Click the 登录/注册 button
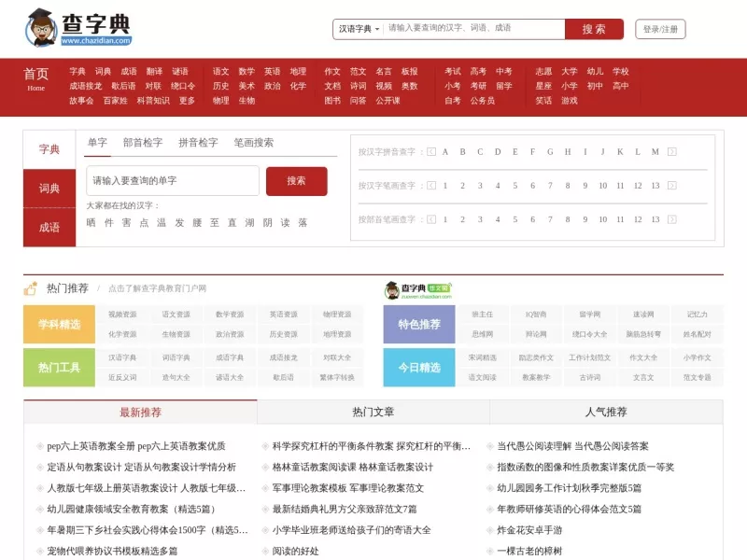747x560 pixels. click(x=660, y=29)
